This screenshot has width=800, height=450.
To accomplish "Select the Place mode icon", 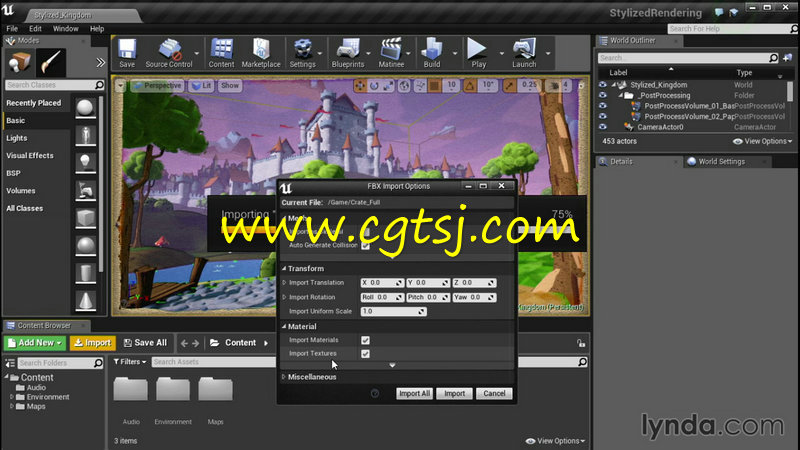I will pyautogui.click(x=19, y=62).
